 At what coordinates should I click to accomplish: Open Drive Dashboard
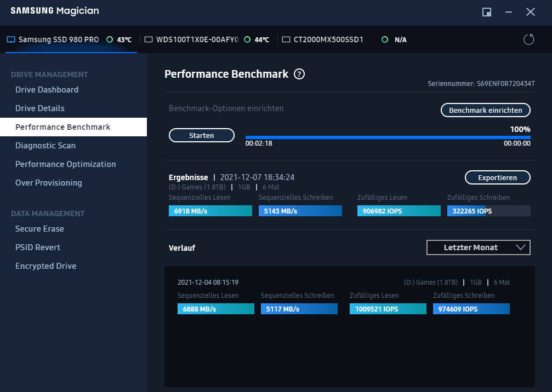(x=73, y=90)
